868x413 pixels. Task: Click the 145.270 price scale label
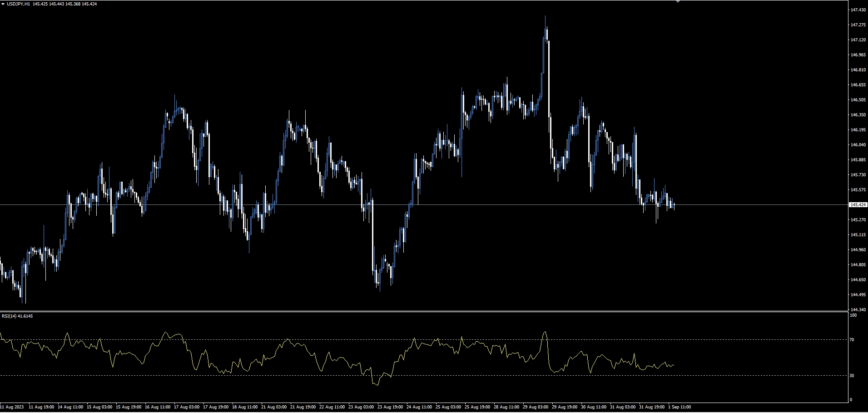858,220
